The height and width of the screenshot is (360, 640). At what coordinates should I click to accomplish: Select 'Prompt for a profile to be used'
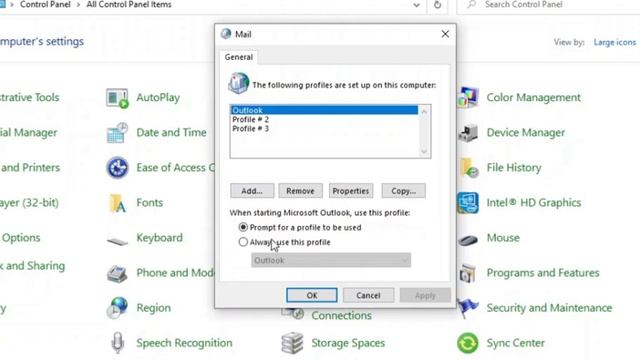coord(243,227)
